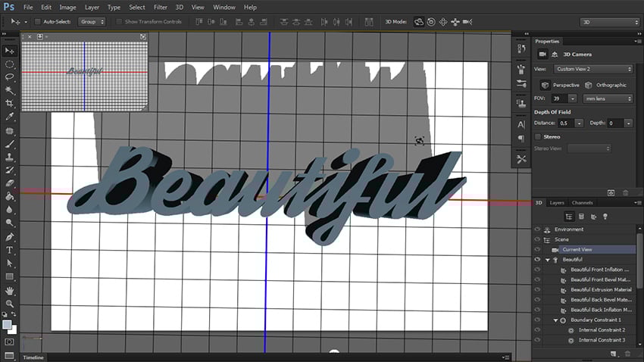This screenshot has height=362, width=644.
Task: Open the Custom View 2 dropdown
Action: pos(594,69)
